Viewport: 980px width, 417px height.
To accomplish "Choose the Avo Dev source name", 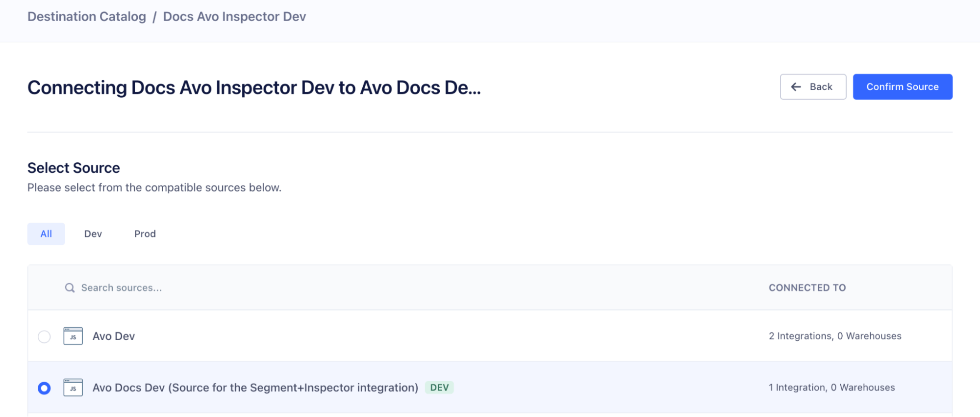I will 114,337.
